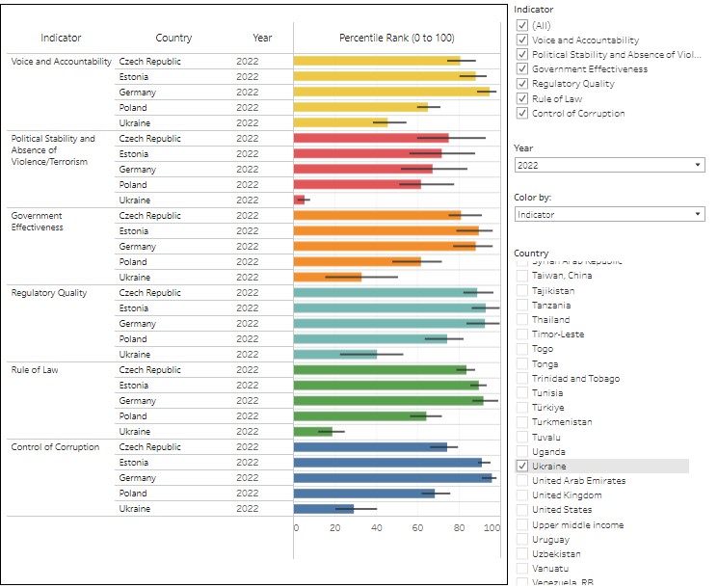Click the Percentile Rank (0 to 100) header
The height and width of the screenshot is (588, 718).
396,38
